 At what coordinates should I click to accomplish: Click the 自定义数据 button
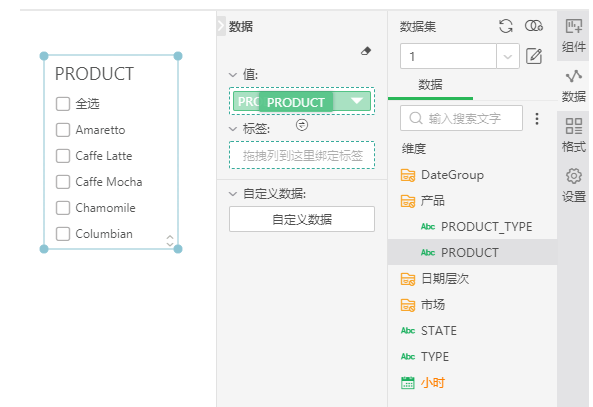pyautogui.click(x=302, y=219)
